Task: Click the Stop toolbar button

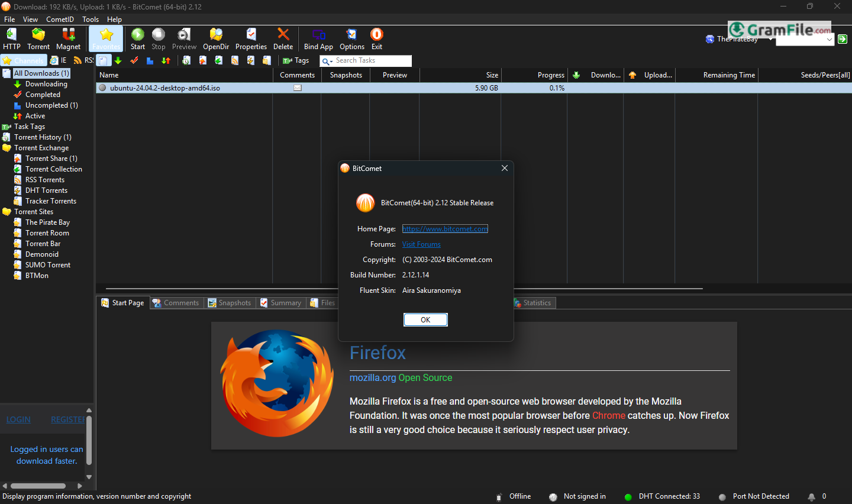Action: point(159,39)
